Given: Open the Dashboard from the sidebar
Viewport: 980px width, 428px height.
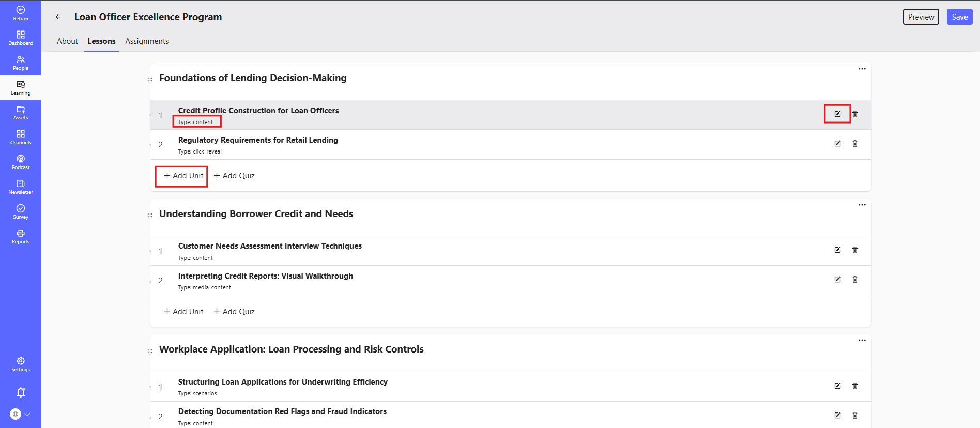Looking at the screenshot, I should click(x=21, y=38).
